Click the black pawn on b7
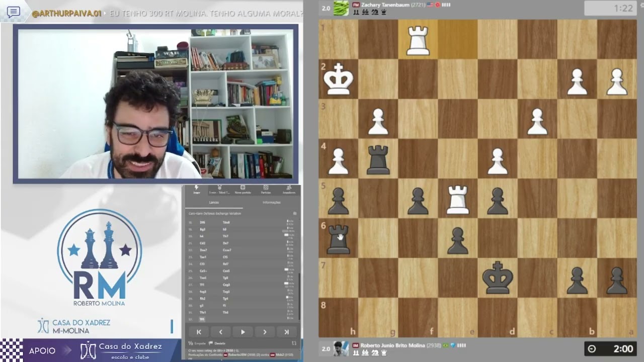The height and width of the screenshot is (362, 644). click(577, 281)
